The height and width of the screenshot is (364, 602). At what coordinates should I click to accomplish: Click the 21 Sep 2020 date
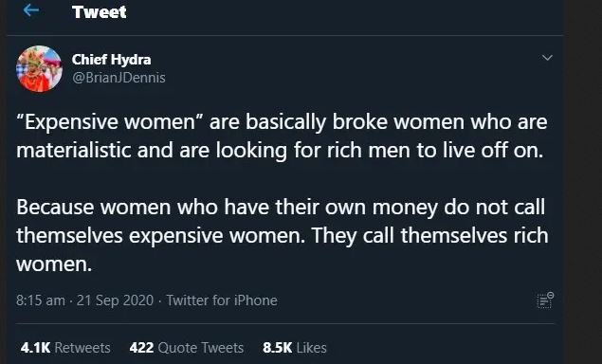pyautogui.click(x=115, y=300)
